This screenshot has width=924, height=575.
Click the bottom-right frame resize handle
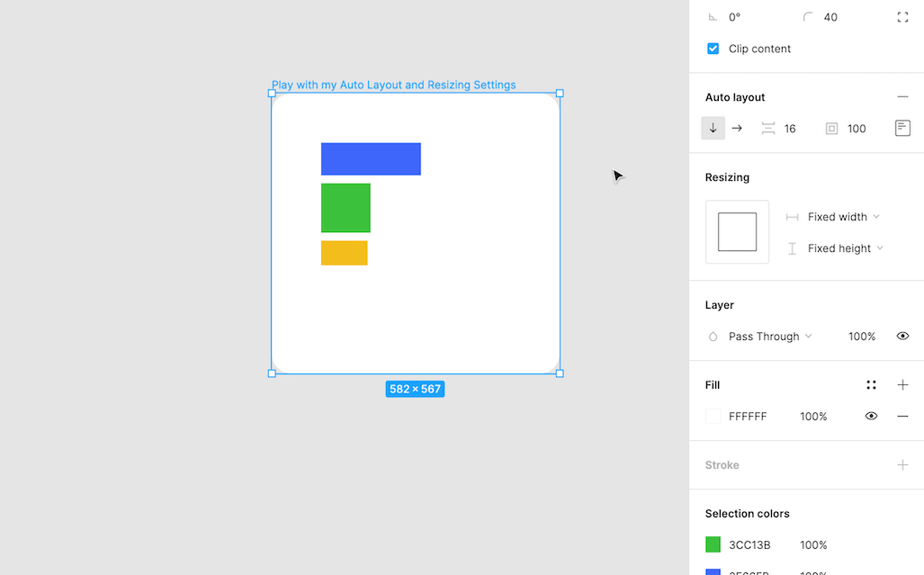tap(560, 373)
